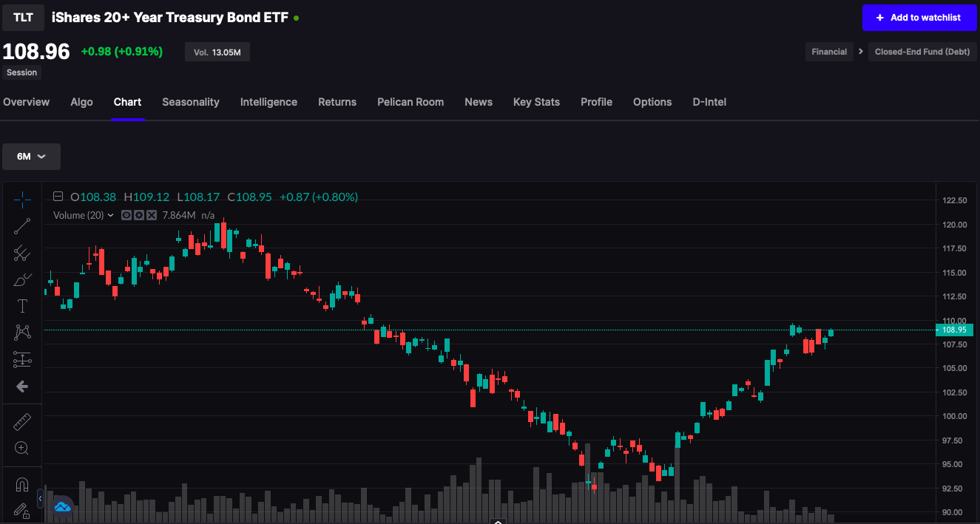The height and width of the screenshot is (524, 980).
Task: Switch to the News tab
Action: click(x=479, y=102)
